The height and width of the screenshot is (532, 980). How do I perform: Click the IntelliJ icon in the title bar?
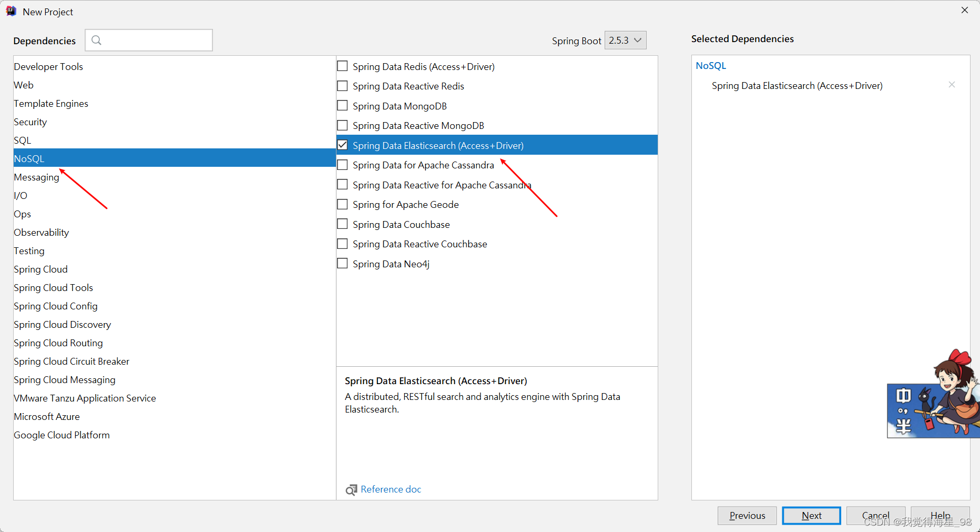11,11
